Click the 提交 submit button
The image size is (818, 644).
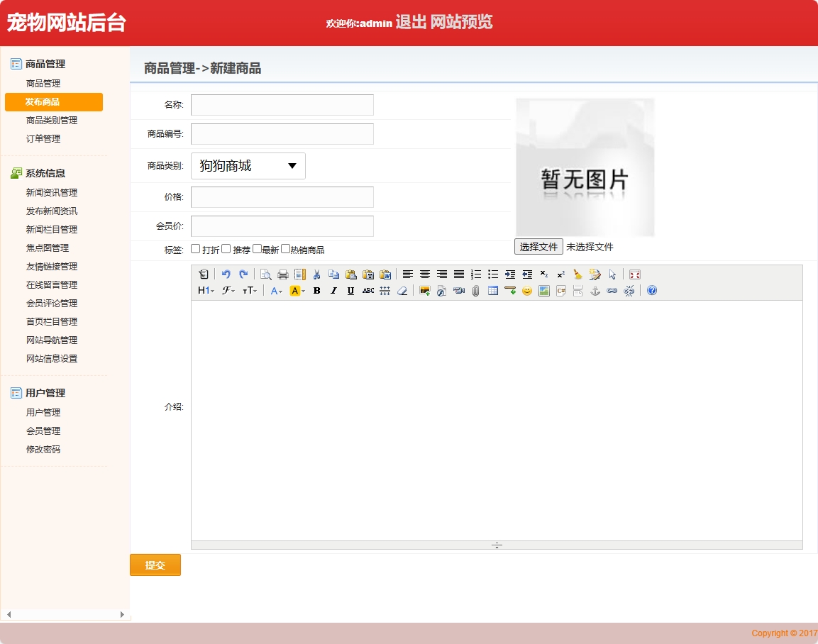click(x=155, y=565)
